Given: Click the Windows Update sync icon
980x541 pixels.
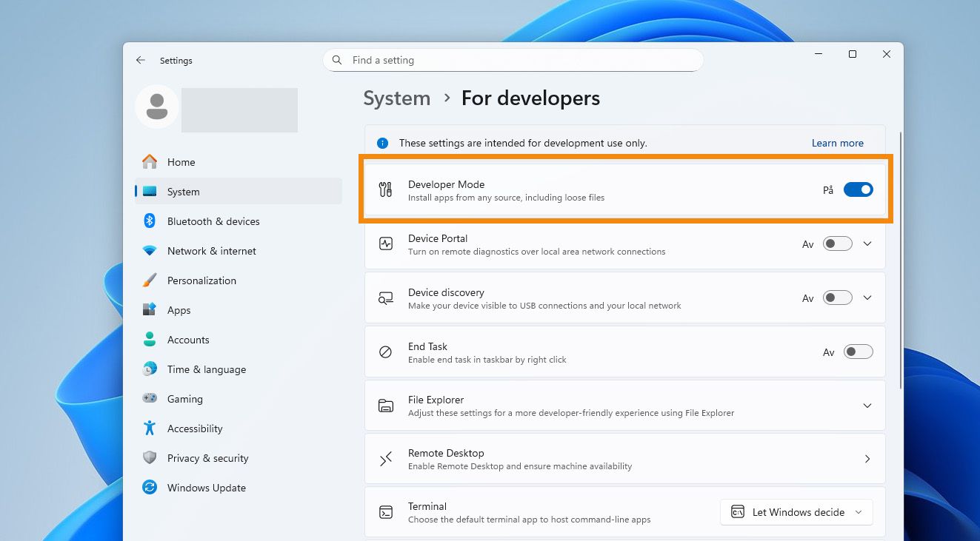Looking at the screenshot, I should tap(150, 488).
